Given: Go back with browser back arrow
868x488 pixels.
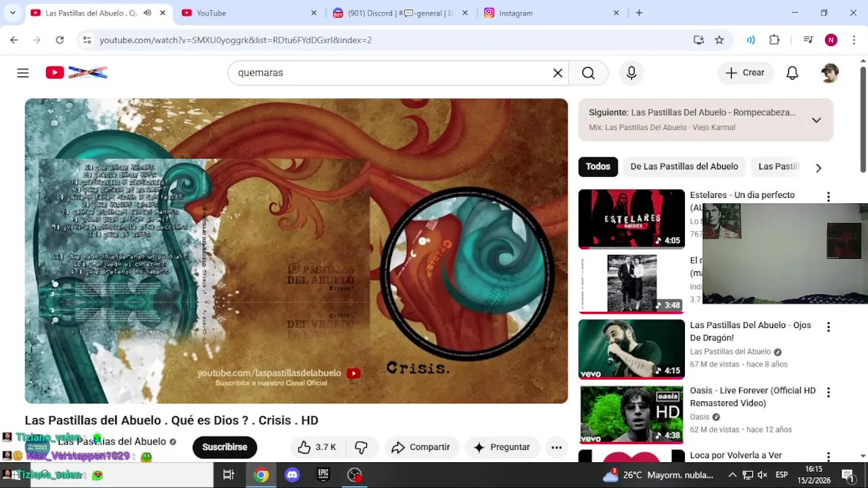Looking at the screenshot, I should 14,40.
